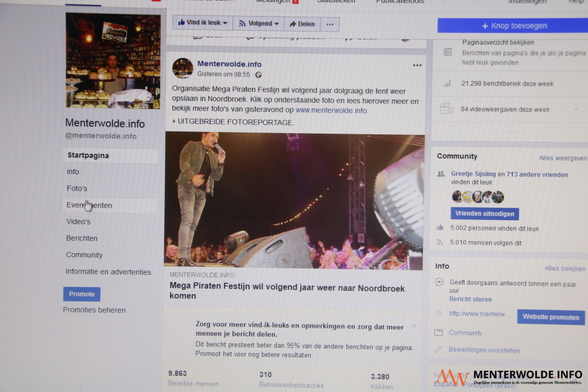Click the row of friend avatars
Viewport: 588px width, 392px height.
point(478,197)
